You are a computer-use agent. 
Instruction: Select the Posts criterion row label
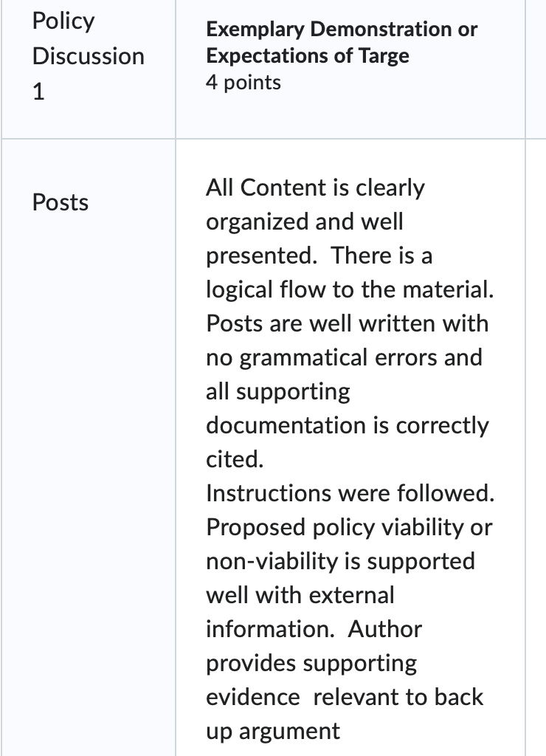(x=61, y=202)
